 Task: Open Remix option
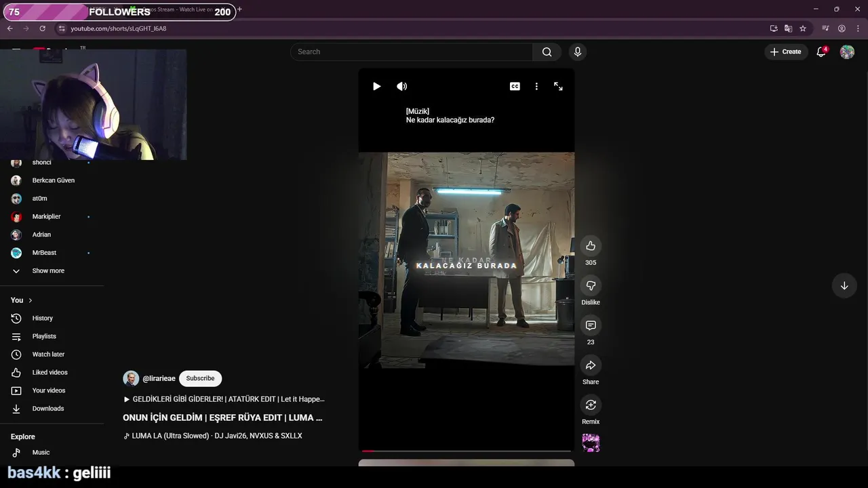pos(591,405)
